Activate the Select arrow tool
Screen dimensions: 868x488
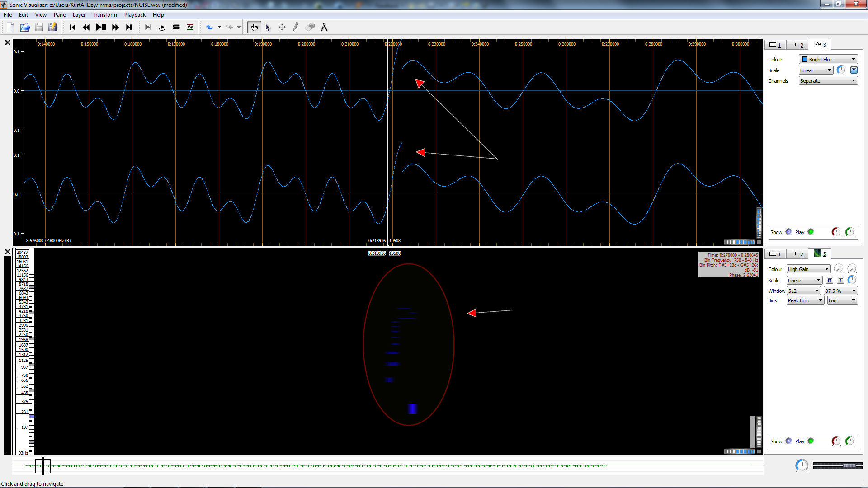268,28
